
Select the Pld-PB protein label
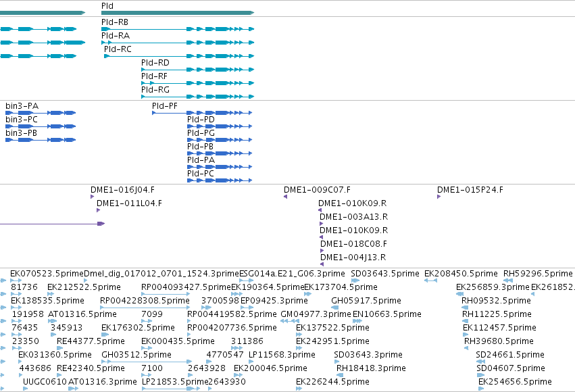point(200,147)
